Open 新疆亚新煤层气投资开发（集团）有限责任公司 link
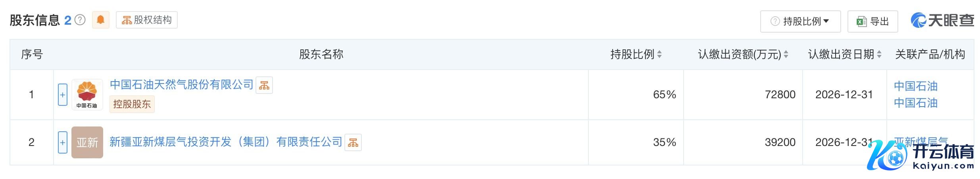 point(226,142)
